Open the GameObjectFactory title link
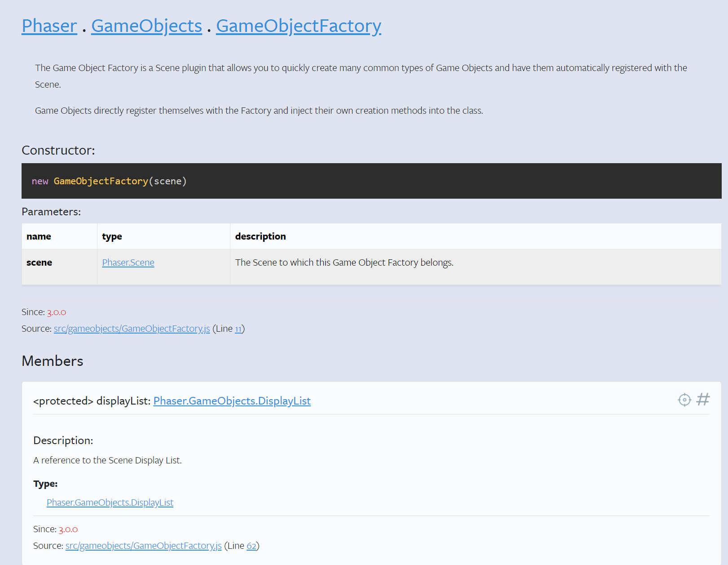This screenshot has height=565, width=728. (299, 26)
